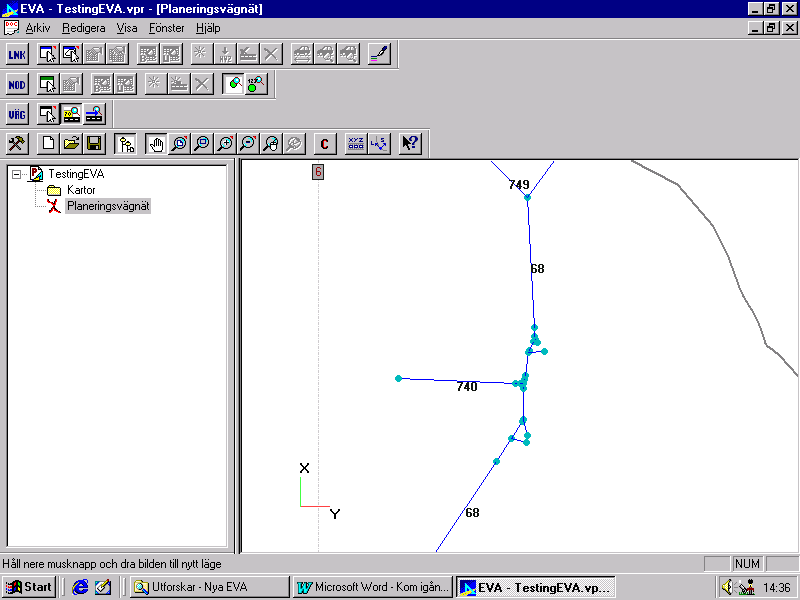Image resolution: width=800 pixels, height=600 pixels.
Task: Launch Internet Explorer from quick launch
Action: pyautogui.click(x=80, y=587)
